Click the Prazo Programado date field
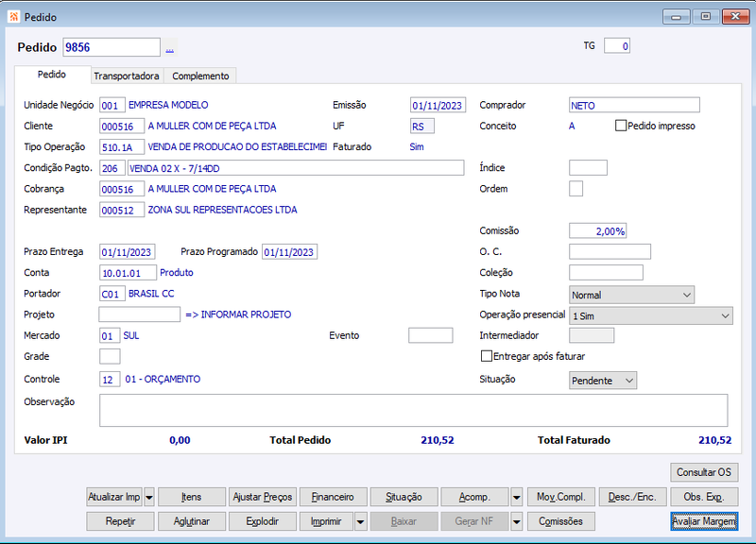This screenshot has width=756, height=544. (x=290, y=252)
